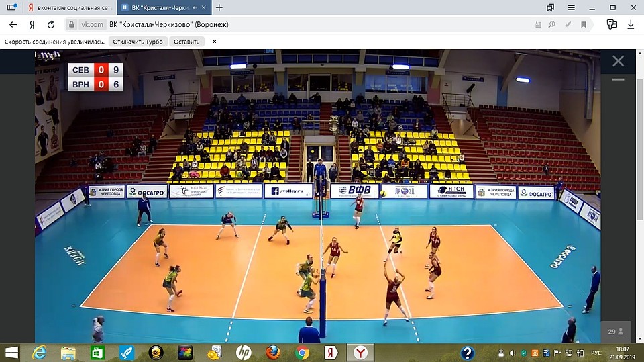644x362 pixels.
Task: Close the ВК Кристалл-Черкизово tab
Action: pyautogui.click(x=204, y=7)
